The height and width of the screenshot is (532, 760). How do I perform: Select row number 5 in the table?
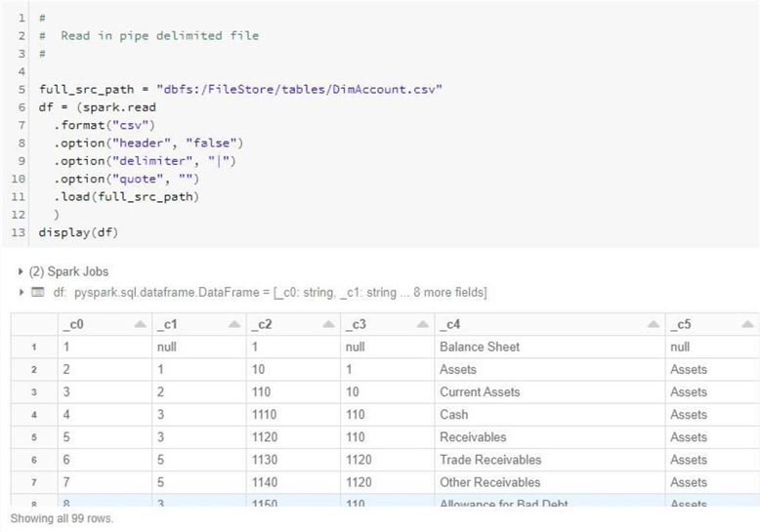click(33, 437)
